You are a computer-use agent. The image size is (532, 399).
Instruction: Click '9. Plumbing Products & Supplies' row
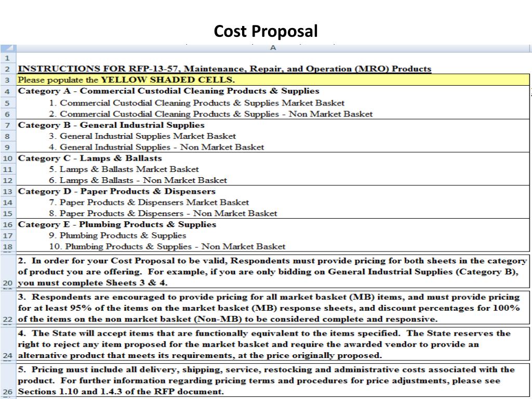click(x=273, y=235)
